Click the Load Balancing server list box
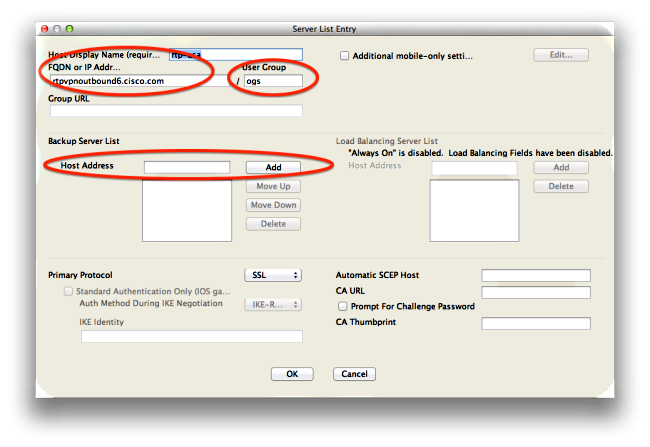The height and width of the screenshot is (447, 650). [474, 211]
